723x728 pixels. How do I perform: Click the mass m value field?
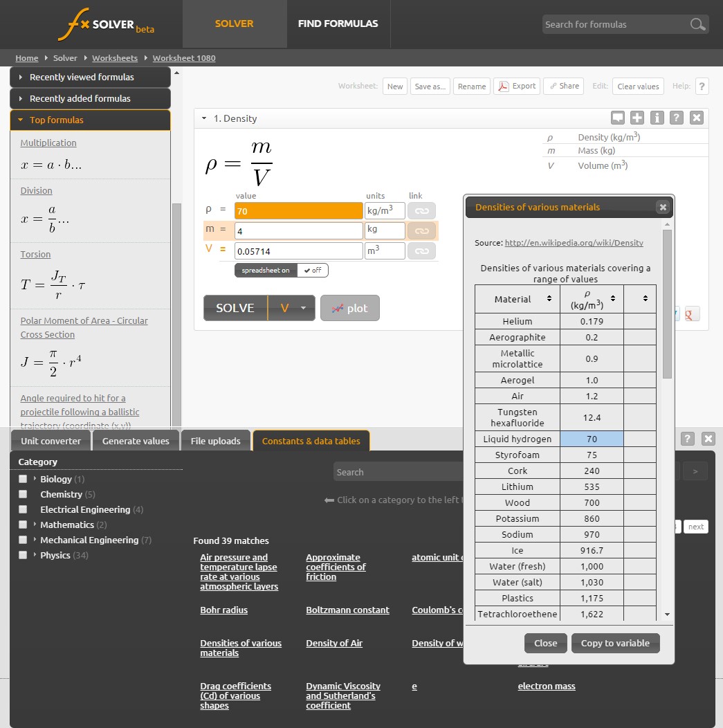coord(298,230)
